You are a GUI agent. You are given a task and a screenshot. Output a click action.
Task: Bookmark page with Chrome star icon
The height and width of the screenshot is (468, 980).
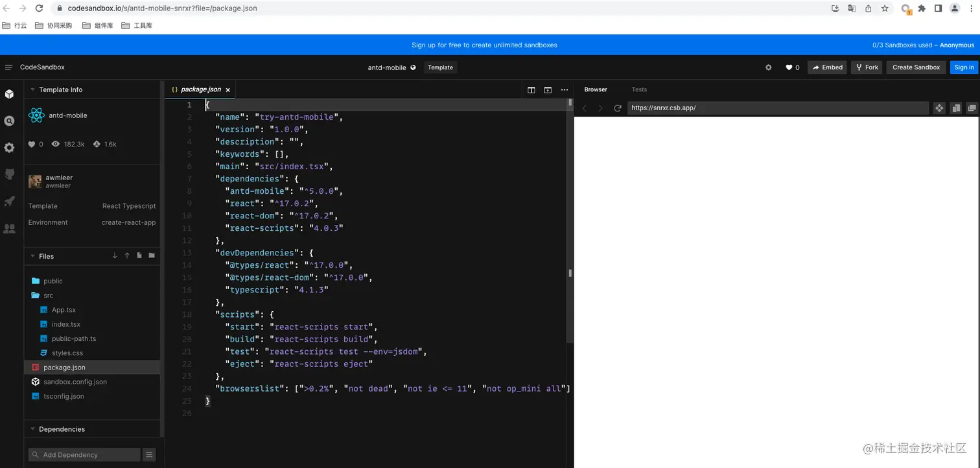point(885,8)
